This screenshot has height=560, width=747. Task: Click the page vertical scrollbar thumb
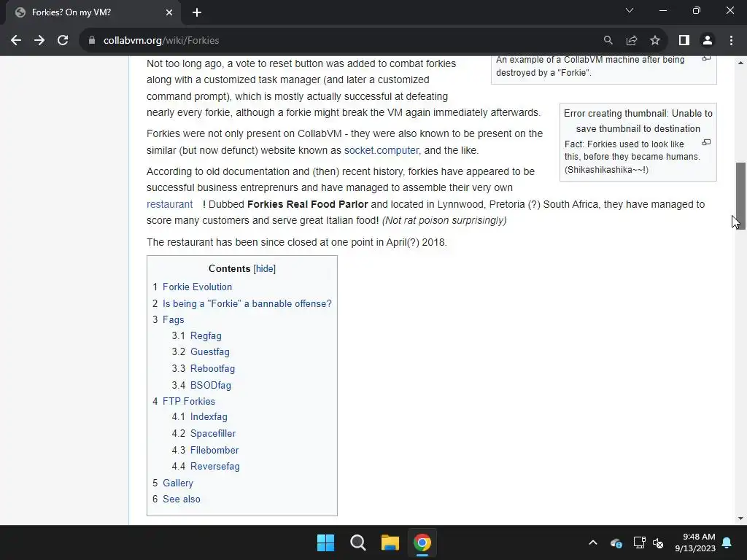[740, 196]
